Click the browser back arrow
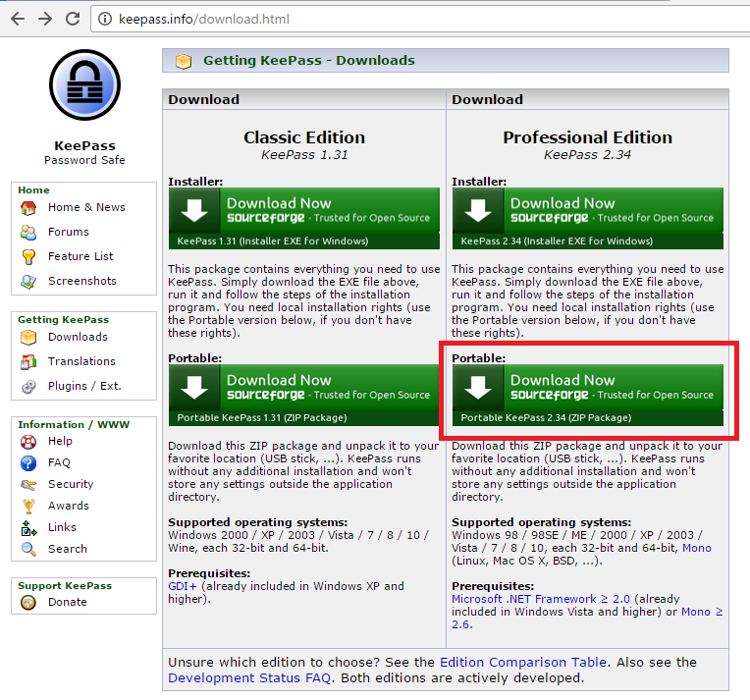 pos(18,19)
